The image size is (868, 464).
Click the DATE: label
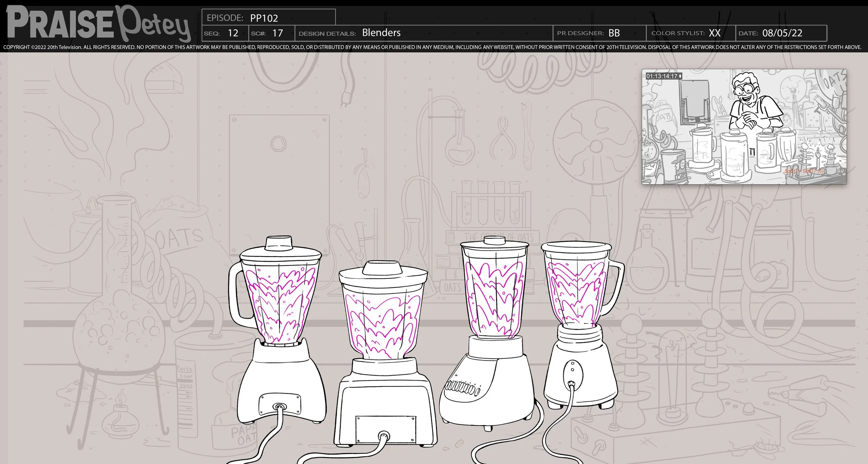[748, 33]
